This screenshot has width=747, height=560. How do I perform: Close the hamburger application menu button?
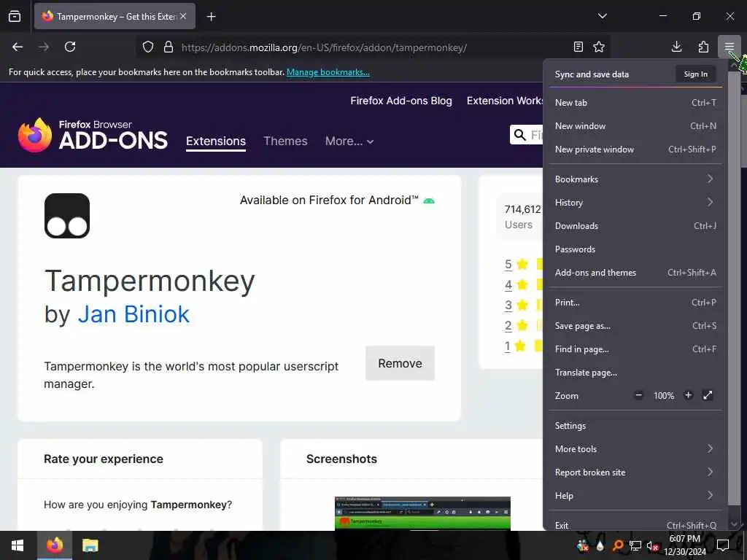pyautogui.click(x=729, y=47)
